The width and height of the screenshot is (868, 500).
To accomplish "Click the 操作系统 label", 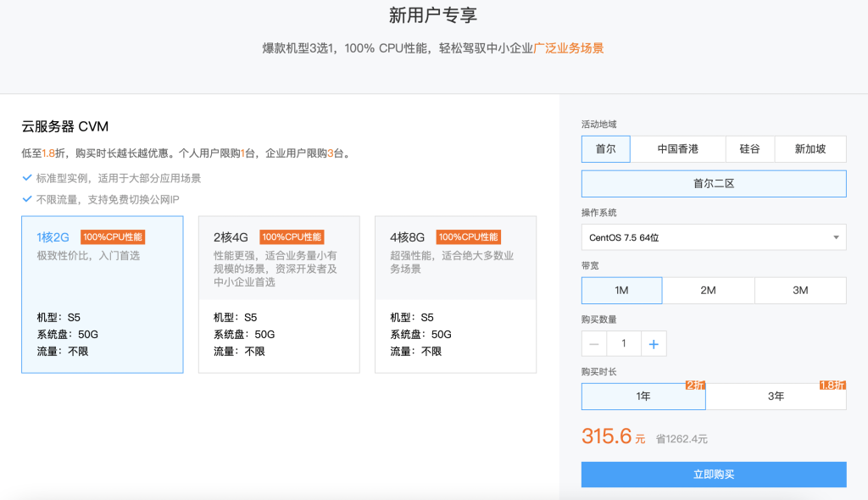I will click(x=599, y=213).
